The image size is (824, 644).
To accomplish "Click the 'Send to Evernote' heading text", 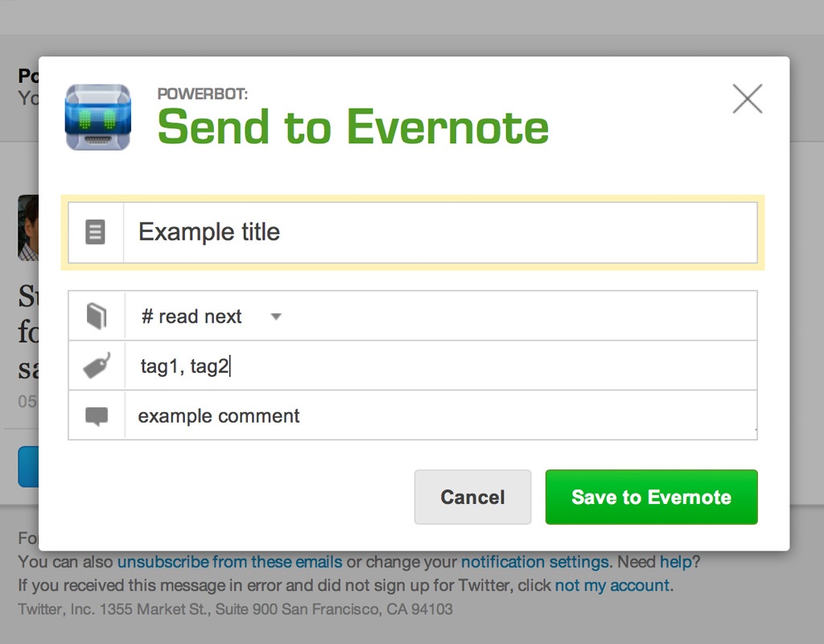I will tap(353, 126).
